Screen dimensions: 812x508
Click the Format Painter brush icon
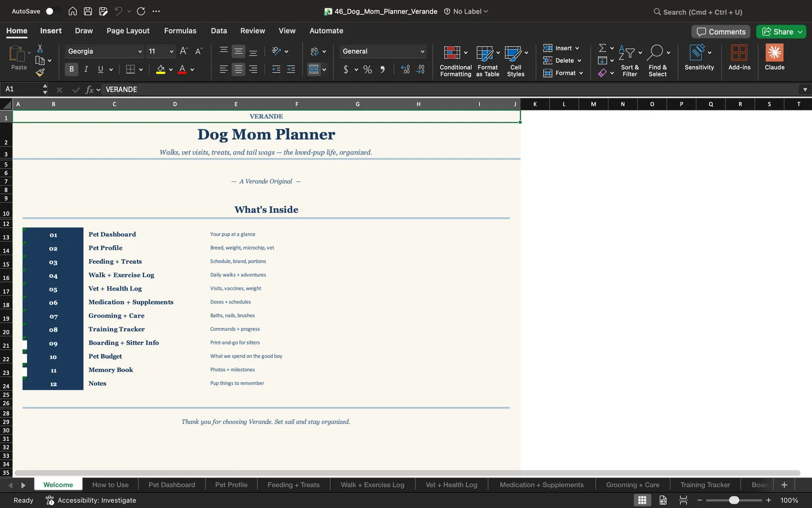tap(40, 73)
